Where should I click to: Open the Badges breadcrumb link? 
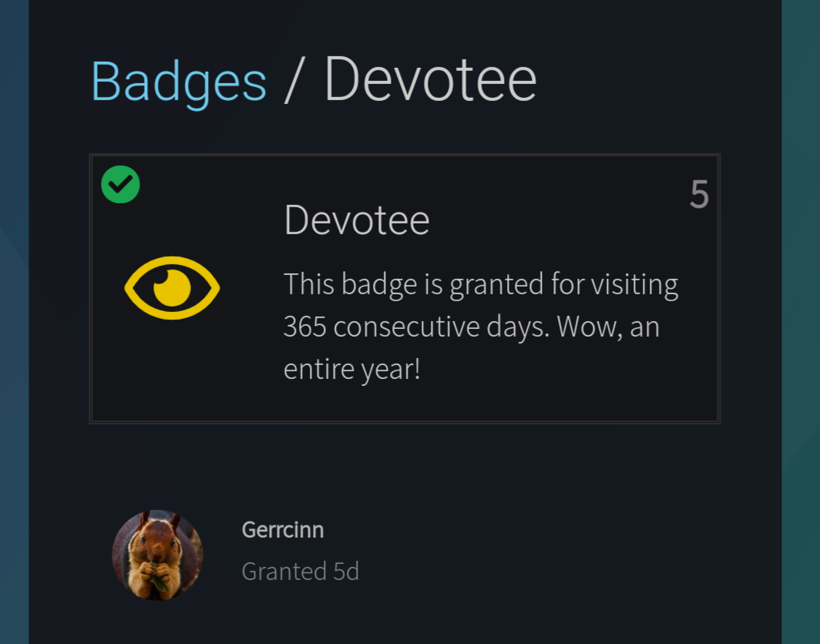point(179,80)
